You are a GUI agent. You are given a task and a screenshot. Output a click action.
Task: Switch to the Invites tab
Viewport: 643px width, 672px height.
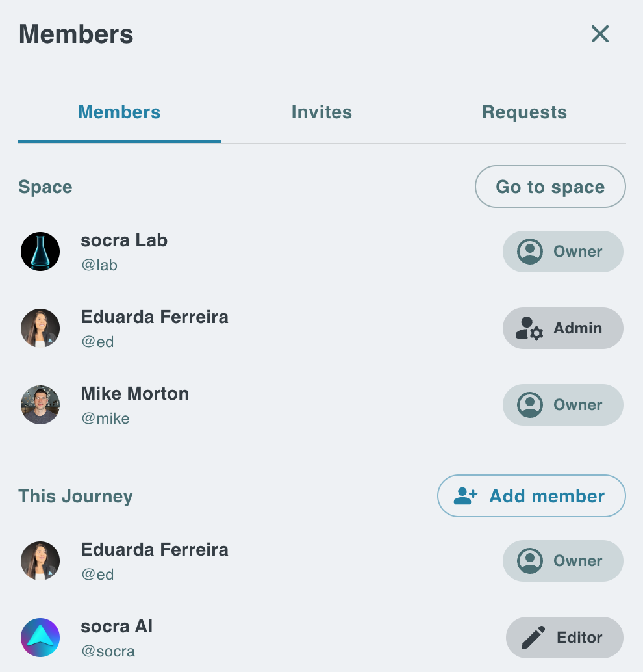pyautogui.click(x=321, y=112)
